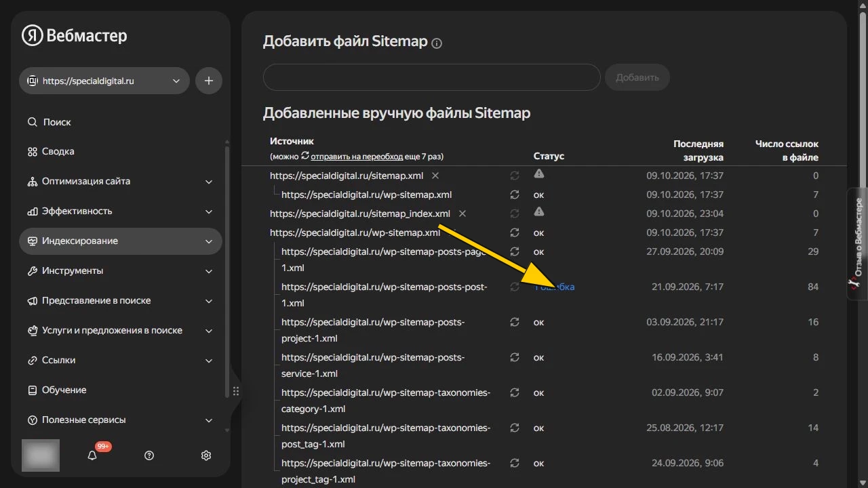Expand Услуги и предложения в поиске
868x488 pixels.
121,330
